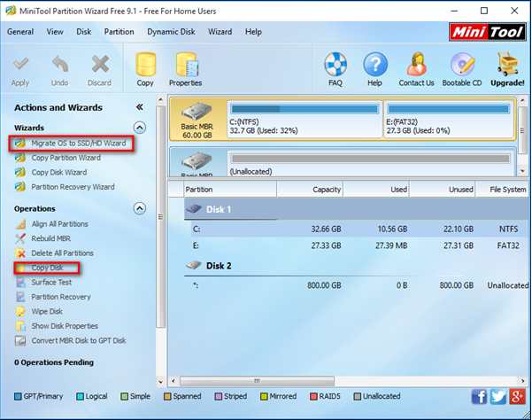Launch the Bootable CD icon

pos(462,64)
